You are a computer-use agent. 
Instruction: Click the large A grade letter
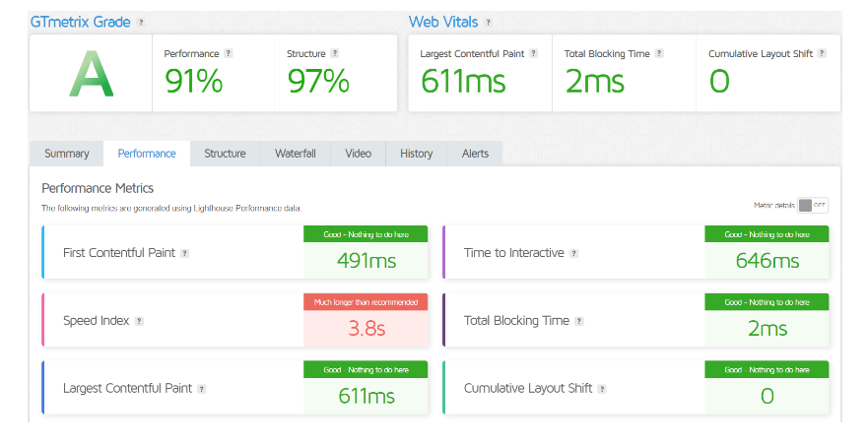click(x=92, y=74)
